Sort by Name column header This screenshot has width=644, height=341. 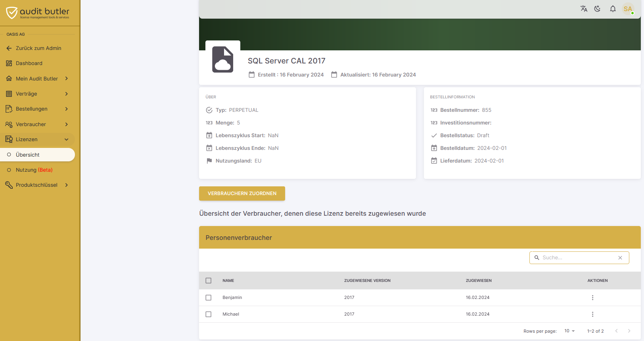pos(228,281)
